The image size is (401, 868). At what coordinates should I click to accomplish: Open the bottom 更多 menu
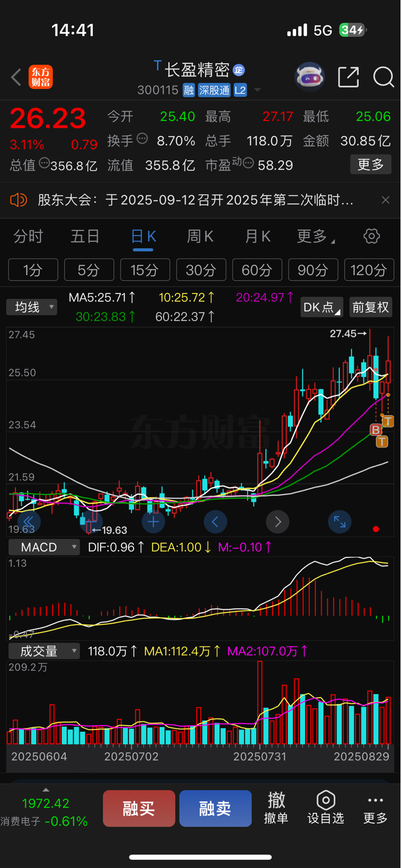click(x=375, y=809)
